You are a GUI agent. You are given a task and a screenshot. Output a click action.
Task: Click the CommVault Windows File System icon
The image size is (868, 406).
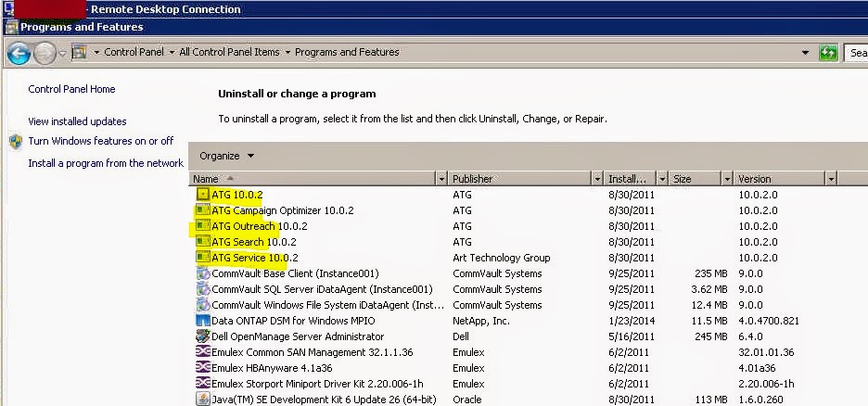203,305
